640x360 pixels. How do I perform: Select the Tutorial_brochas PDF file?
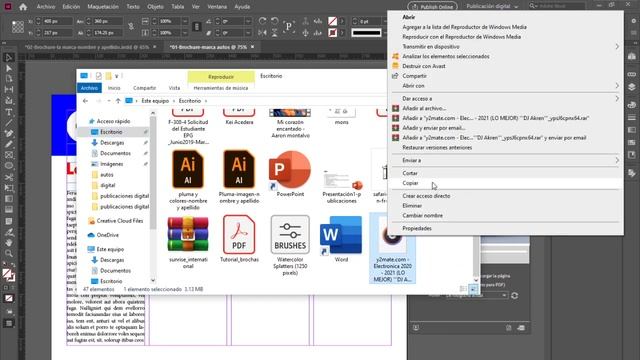239,239
